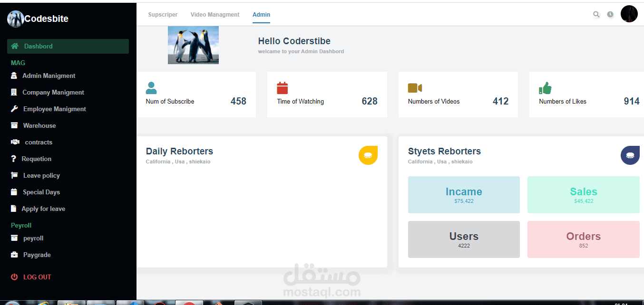
Task: Click the LOG OUT link
Action: click(x=37, y=276)
